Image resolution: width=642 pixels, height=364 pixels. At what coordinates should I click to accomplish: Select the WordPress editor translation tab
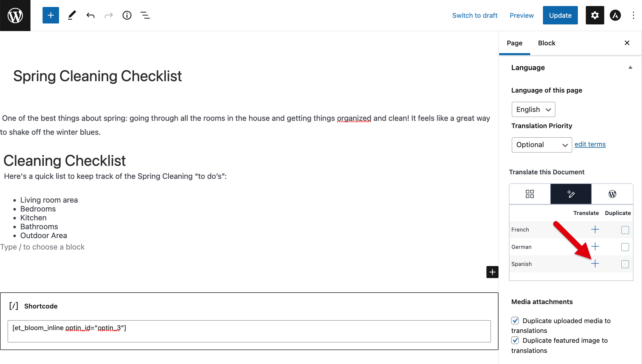[x=612, y=194]
